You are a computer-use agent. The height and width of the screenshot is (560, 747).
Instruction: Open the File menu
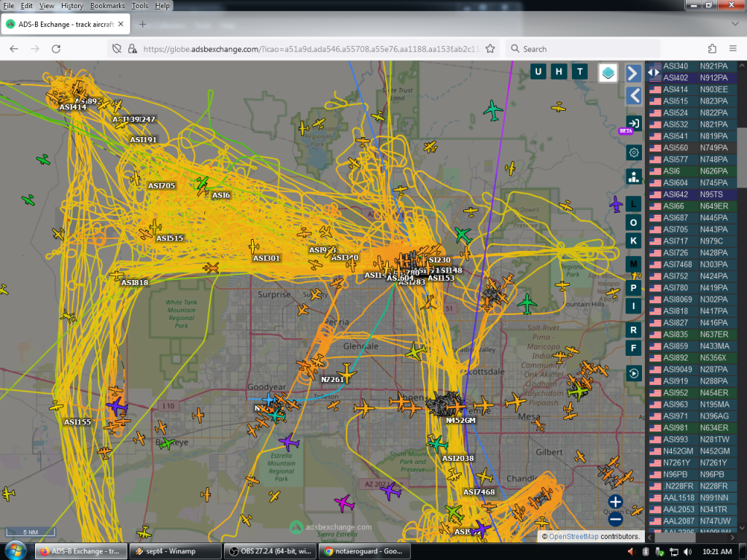click(x=9, y=6)
